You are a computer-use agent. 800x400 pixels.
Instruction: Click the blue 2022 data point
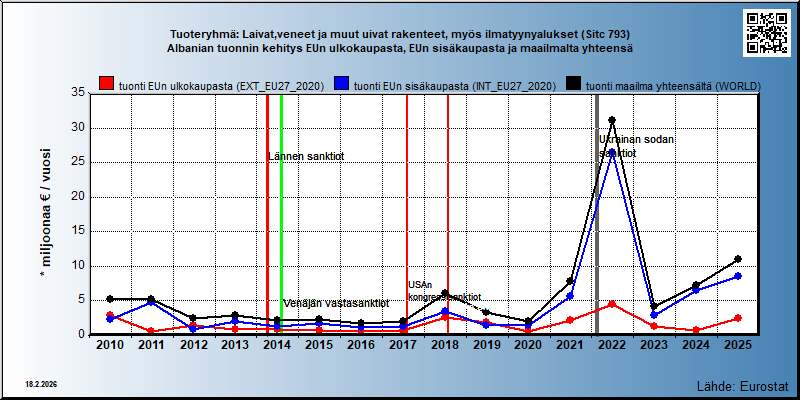[x=612, y=152]
